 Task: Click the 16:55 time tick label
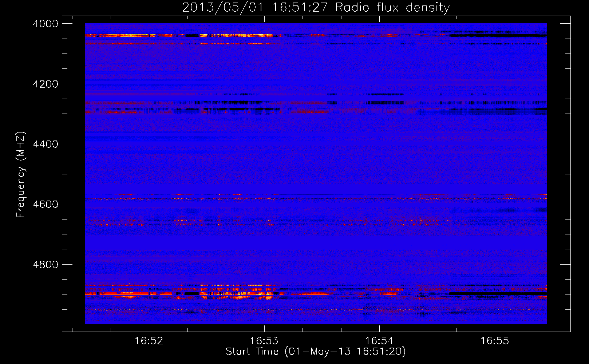pos(495,341)
